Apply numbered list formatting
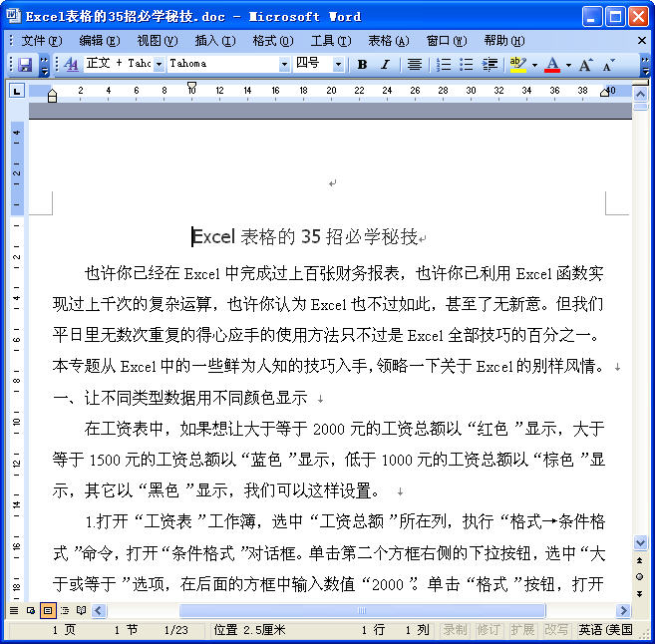Viewport: 655px width, 644px height. pos(443,64)
